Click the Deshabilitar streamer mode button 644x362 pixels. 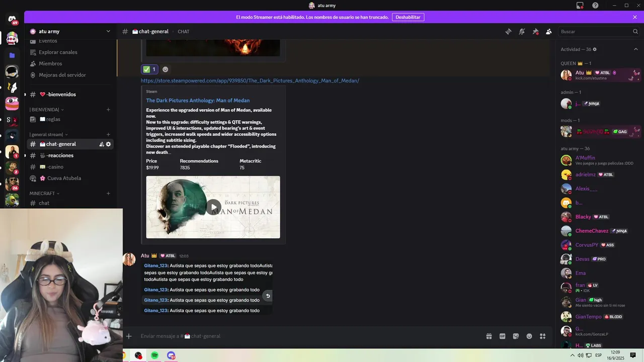point(408,17)
